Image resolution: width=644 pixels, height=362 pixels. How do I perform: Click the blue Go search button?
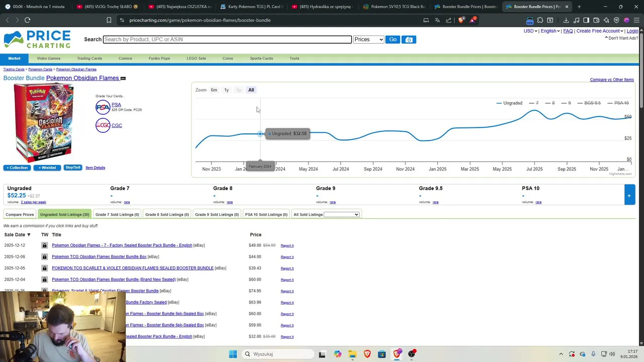393,40
